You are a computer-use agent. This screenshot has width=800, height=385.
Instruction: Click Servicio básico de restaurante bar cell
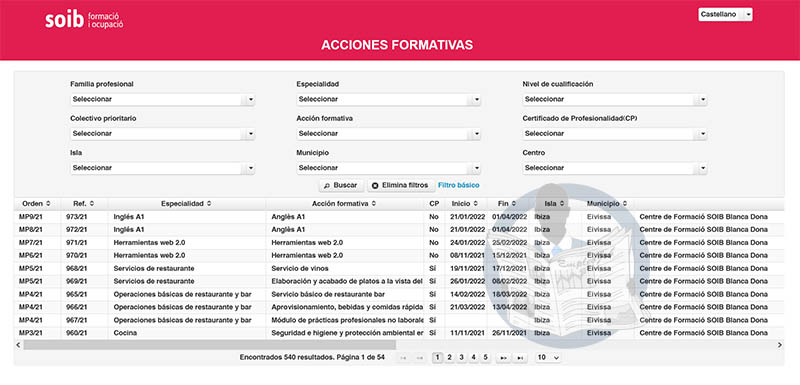click(344, 294)
